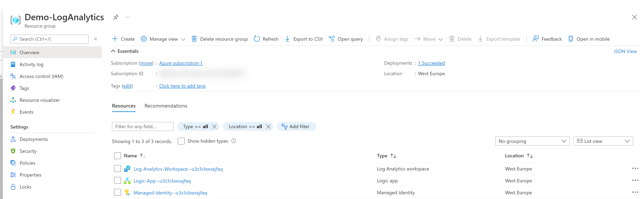The image size is (644, 199).
Task: Check the Log-Analytics-Workspace row checkbox
Action: 117,168
